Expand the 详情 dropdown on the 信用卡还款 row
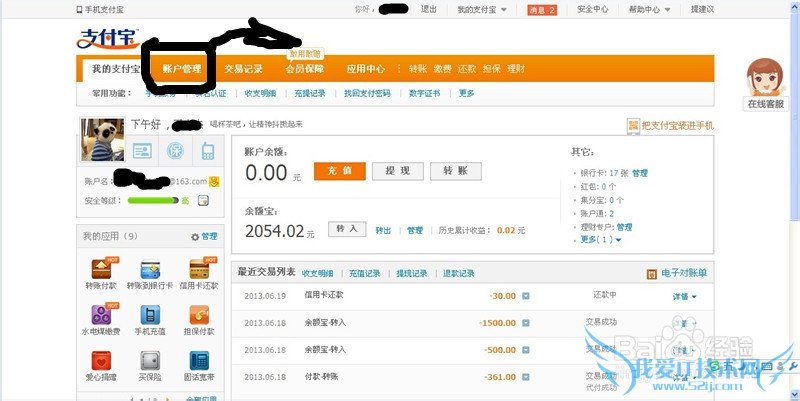 [684, 296]
